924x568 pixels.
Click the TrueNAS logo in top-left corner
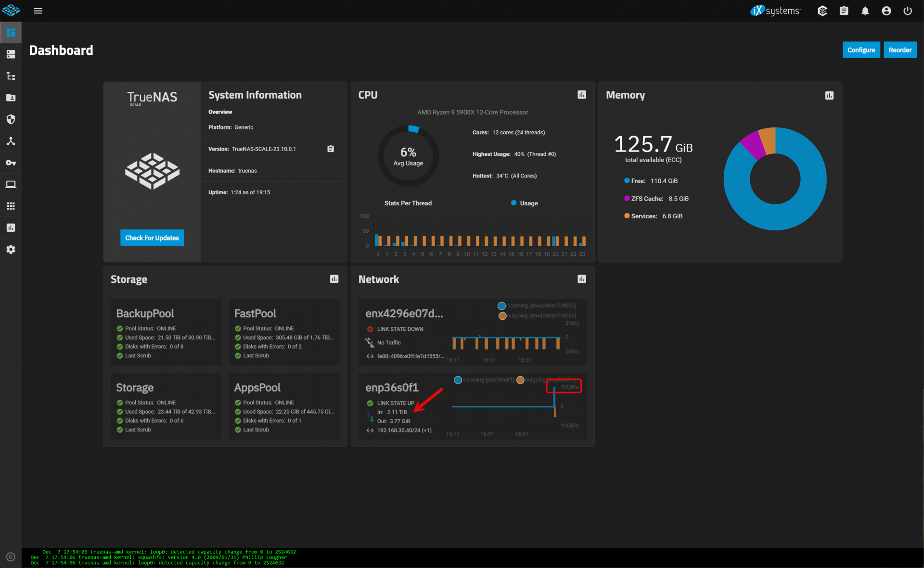[x=11, y=10]
